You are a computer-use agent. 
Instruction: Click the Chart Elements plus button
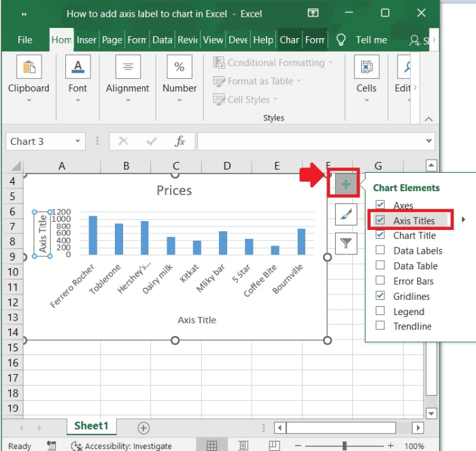pos(346,184)
